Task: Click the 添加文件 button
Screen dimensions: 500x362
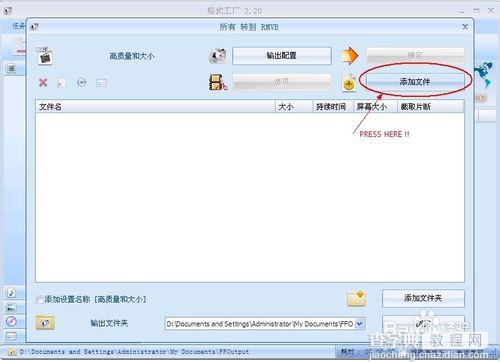Action: (x=415, y=81)
